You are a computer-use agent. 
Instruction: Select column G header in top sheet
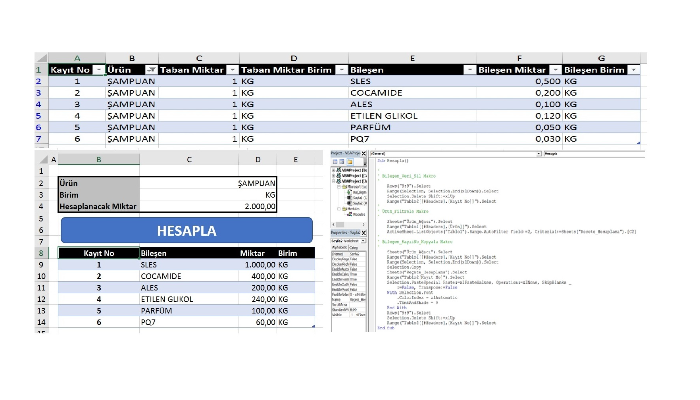(x=601, y=58)
